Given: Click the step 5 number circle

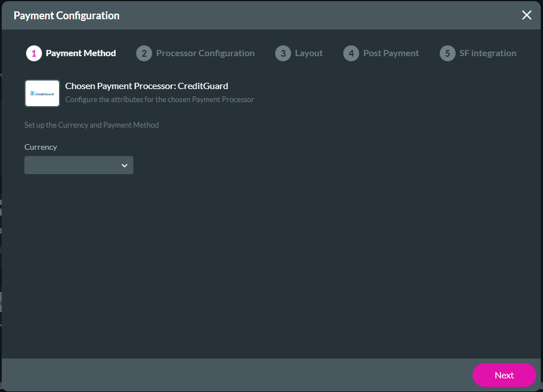Looking at the screenshot, I should pyautogui.click(x=448, y=53).
